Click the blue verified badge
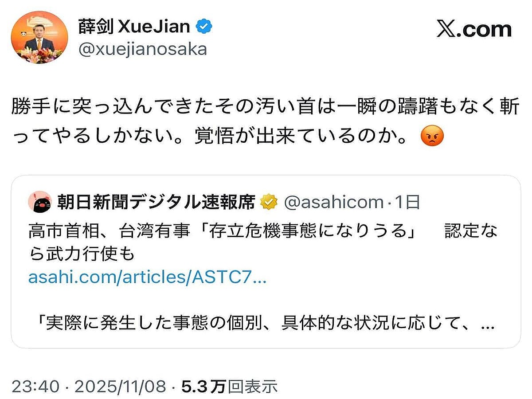 pos(204,27)
